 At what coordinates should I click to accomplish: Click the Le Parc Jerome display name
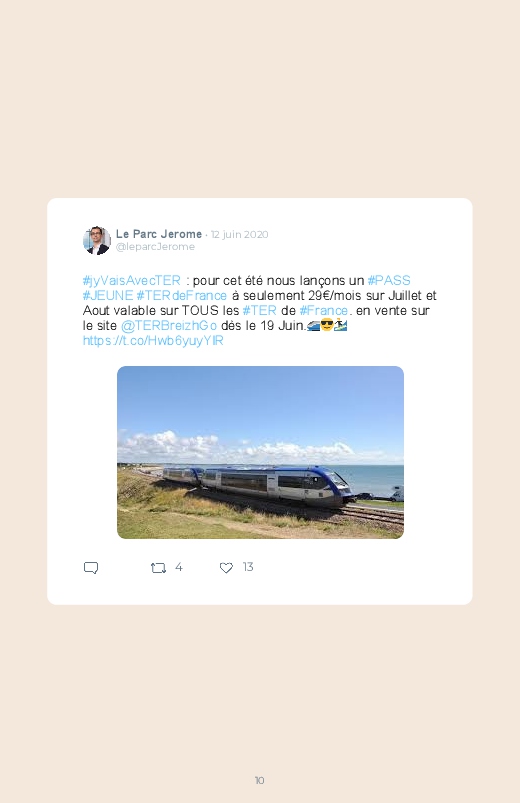(x=159, y=234)
